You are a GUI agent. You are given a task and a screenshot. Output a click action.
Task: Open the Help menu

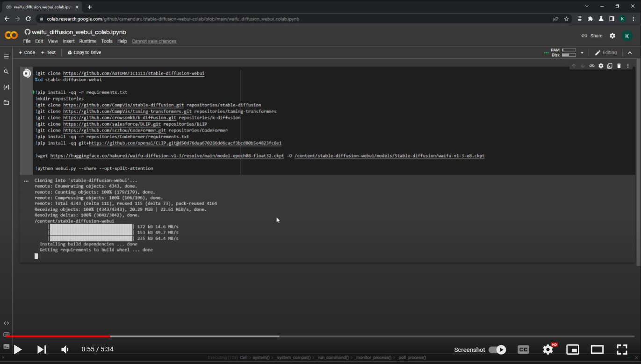tap(122, 41)
